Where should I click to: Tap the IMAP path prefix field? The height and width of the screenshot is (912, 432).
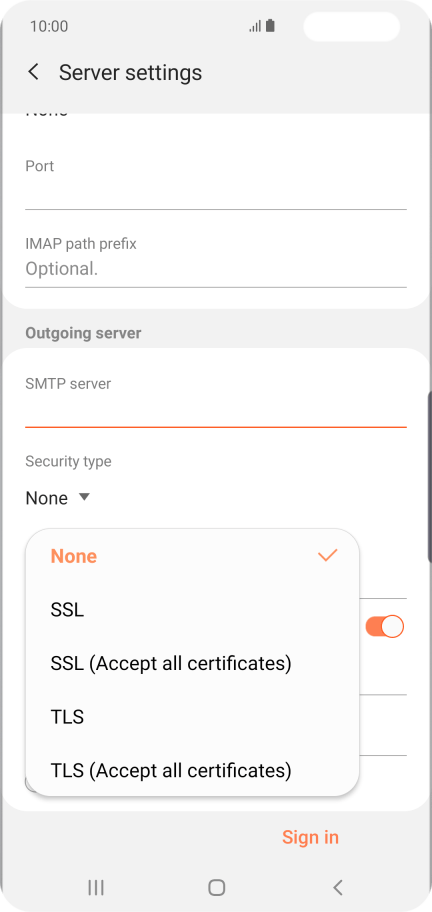coord(216,269)
